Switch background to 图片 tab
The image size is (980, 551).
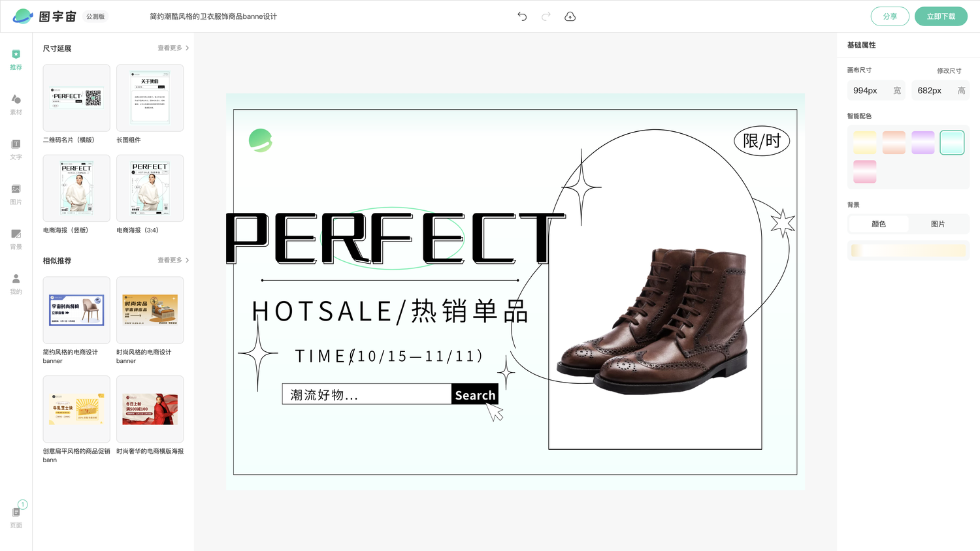[x=938, y=224]
